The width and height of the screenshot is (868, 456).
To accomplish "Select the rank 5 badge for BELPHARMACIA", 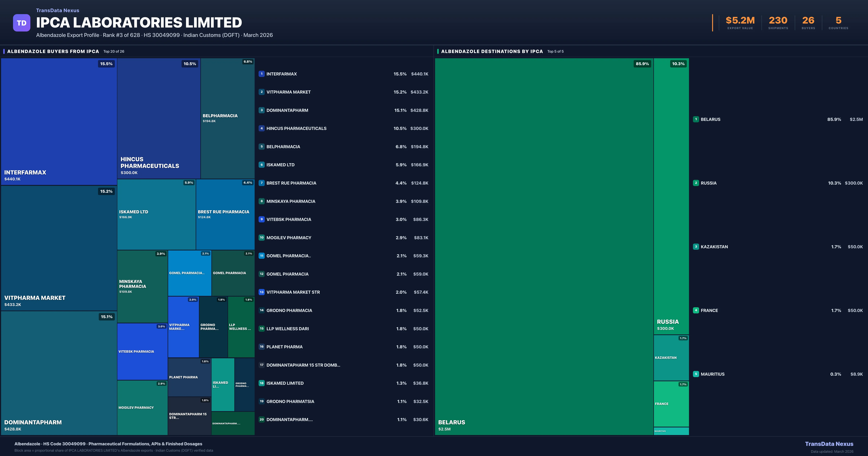I will (x=261, y=146).
